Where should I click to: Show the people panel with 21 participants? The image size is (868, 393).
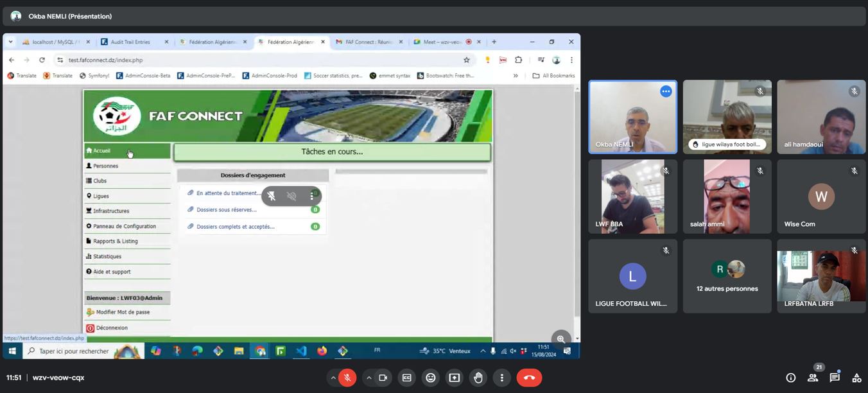pyautogui.click(x=813, y=378)
